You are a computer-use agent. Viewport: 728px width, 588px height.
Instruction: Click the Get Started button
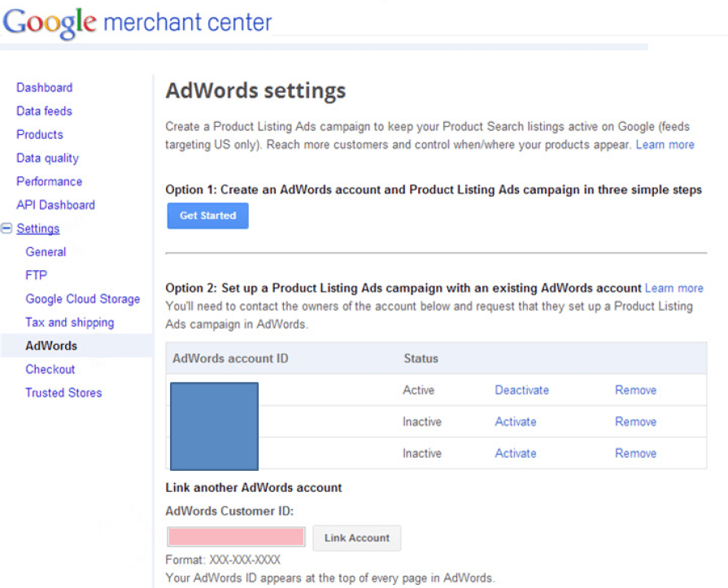tap(207, 216)
